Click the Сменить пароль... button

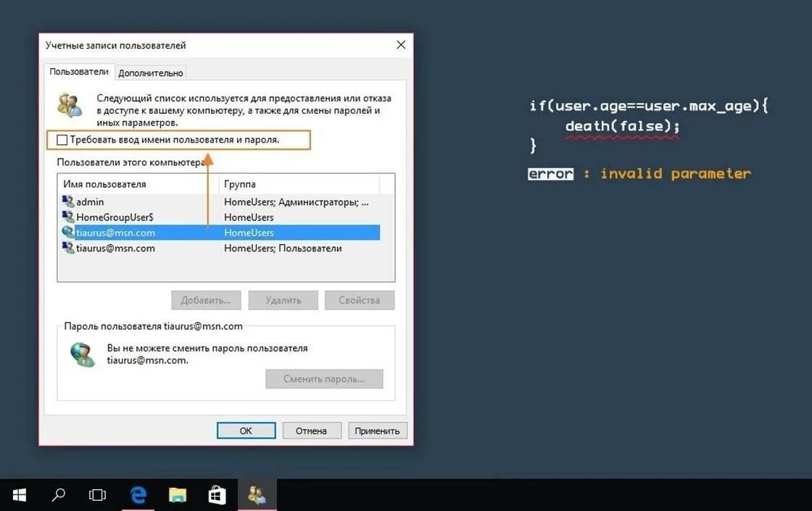[x=324, y=379]
